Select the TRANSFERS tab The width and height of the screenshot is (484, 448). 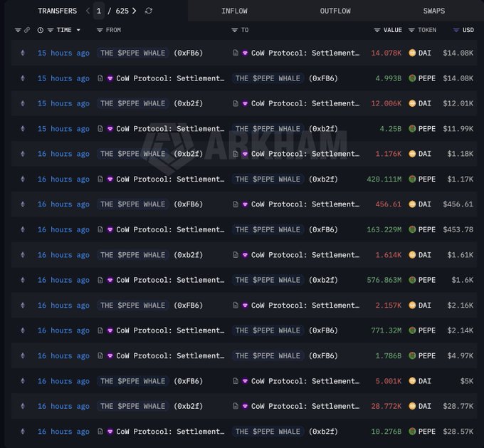pyautogui.click(x=58, y=11)
